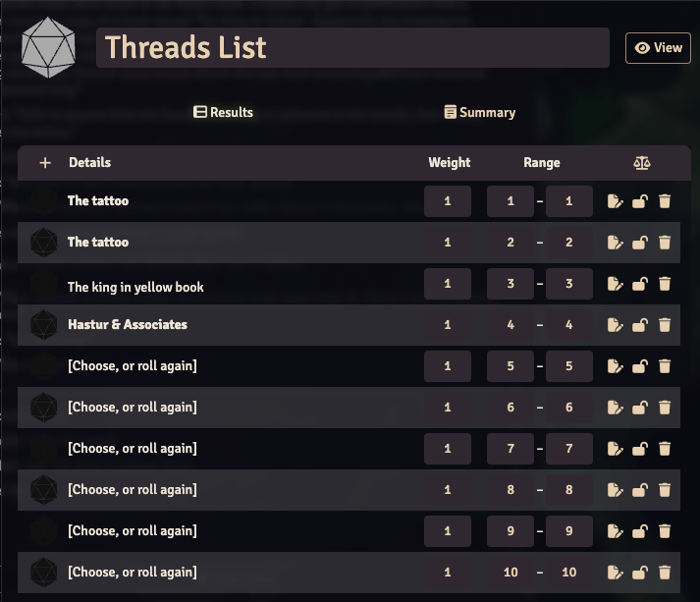This screenshot has height=602, width=700.
Task: Lock The king in yellow book result
Action: 639,284
